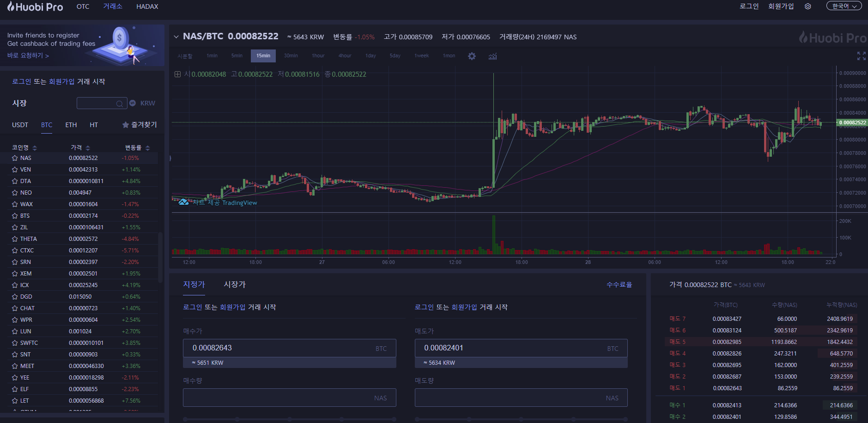This screenshot has height=423, width=868.
Task: Open chart settings gear icon
Action: point(472,56)
